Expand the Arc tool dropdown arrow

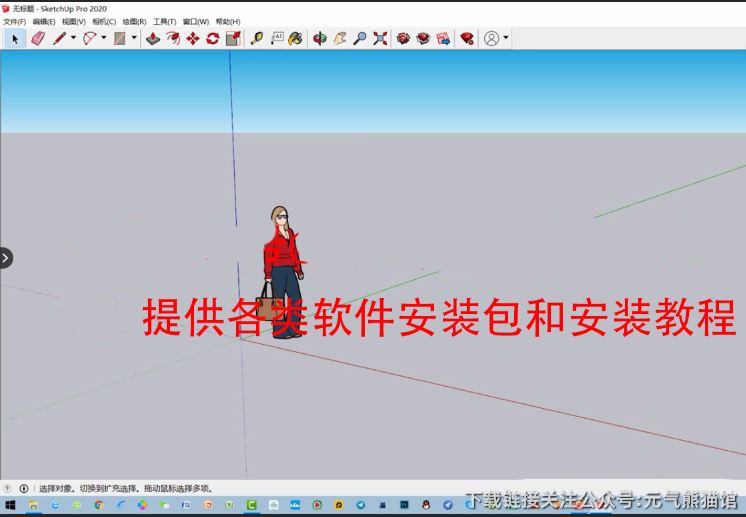(104, 38)
